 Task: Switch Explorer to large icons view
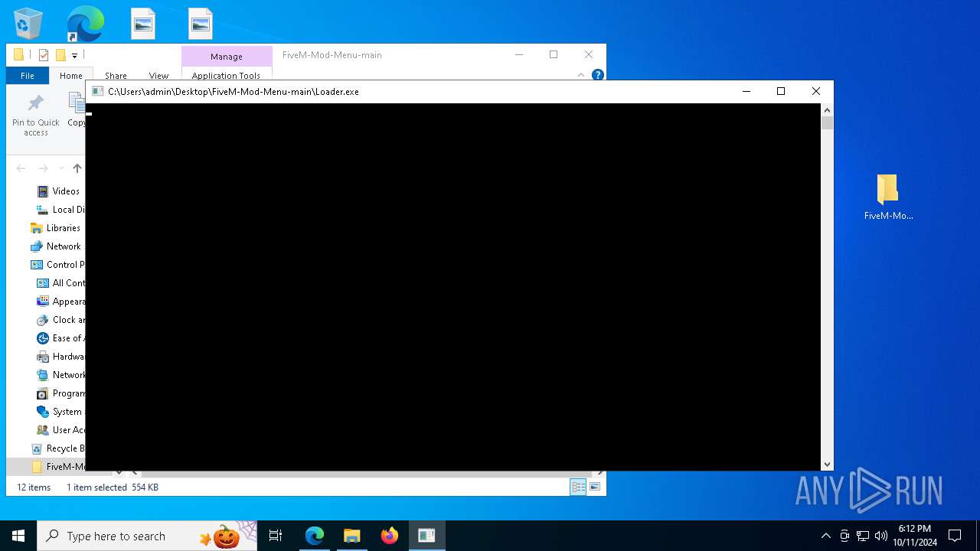click(x=595, y=487)
